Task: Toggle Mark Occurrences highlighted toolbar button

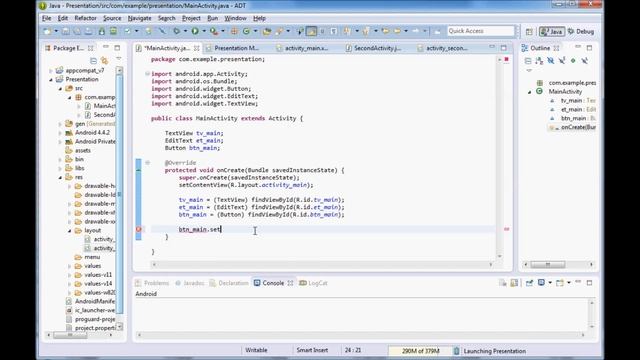Action: pyautogui.click(x=311, y=31)
